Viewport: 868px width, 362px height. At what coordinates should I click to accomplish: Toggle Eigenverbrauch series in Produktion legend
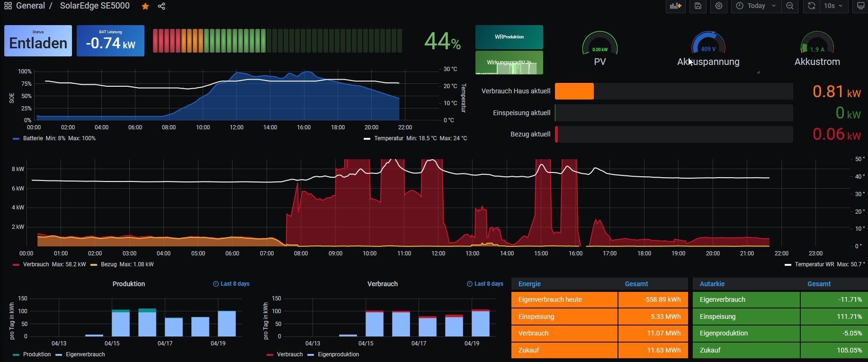point(85,354)
